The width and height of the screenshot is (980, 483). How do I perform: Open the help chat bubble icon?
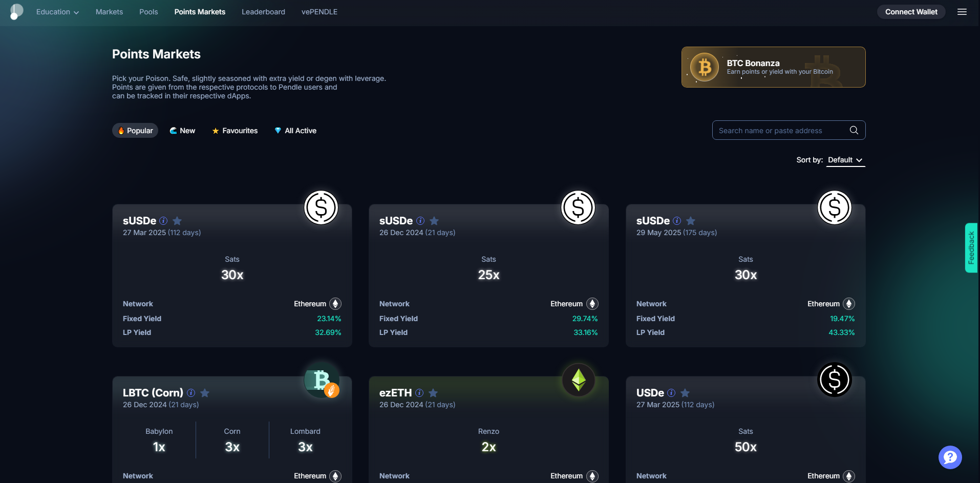pyautogui.click(x=950, y=457)
